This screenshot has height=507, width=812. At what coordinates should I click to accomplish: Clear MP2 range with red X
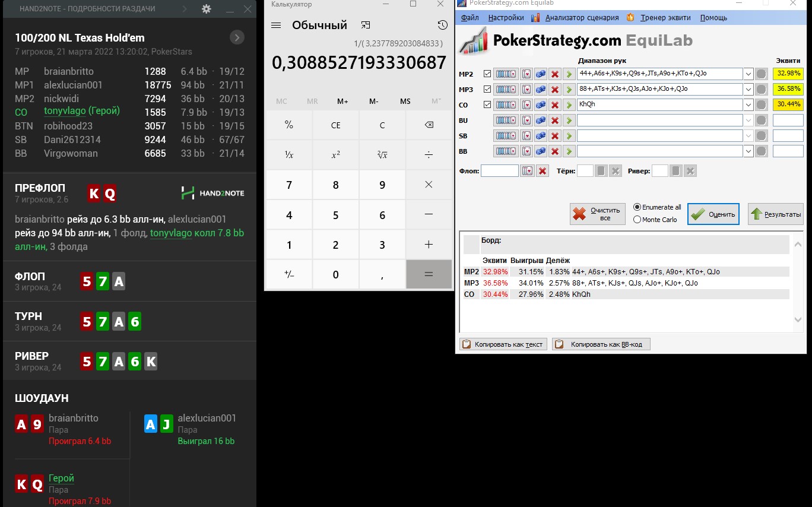click(x=555, y=74)
